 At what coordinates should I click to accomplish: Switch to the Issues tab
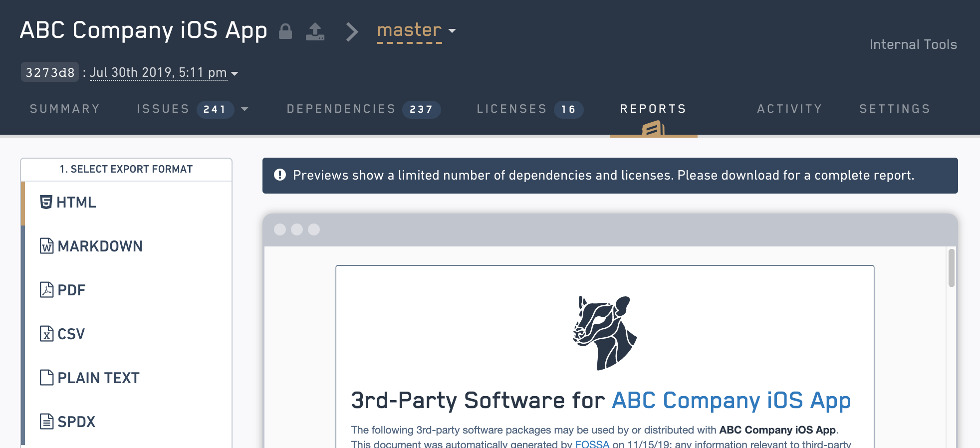tap(163, 109)
